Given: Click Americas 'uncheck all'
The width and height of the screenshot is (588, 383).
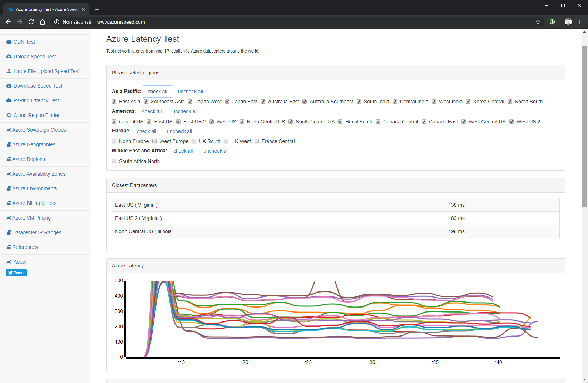Looking at the screenshot, I should (185, 111).
